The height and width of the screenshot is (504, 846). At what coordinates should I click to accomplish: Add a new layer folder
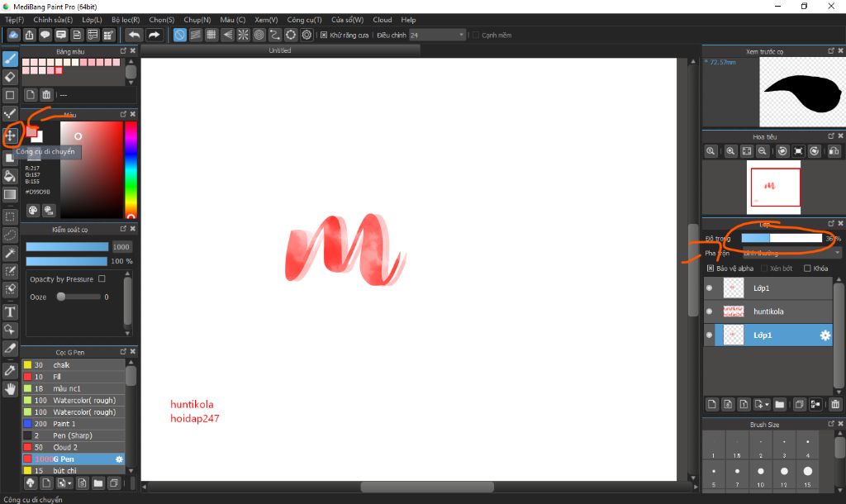[780, 404]
